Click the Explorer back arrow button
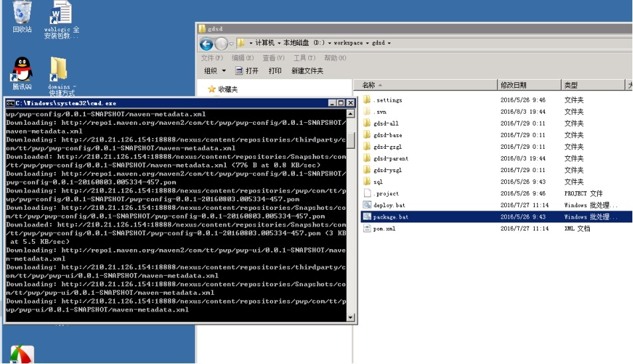Viewport: 633px width, 364px height. pos(207,44)
